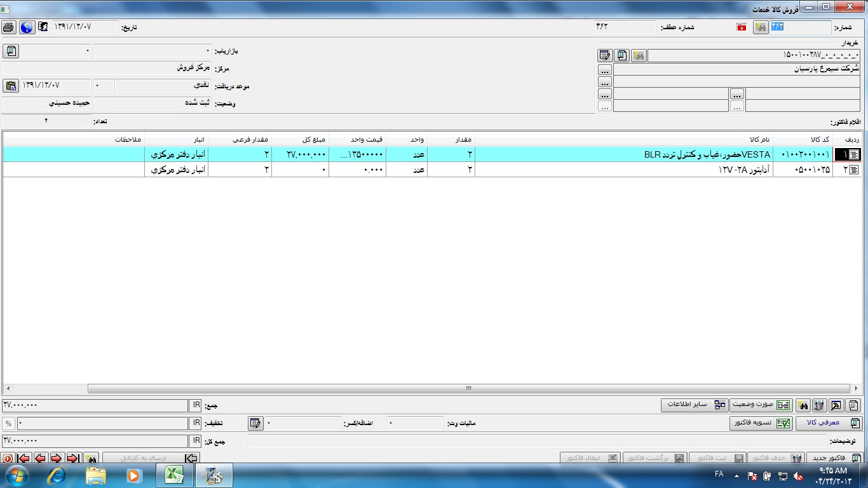Click the تاریخ date field at the top
Screen dimensions: 868x488
point(85,27)
